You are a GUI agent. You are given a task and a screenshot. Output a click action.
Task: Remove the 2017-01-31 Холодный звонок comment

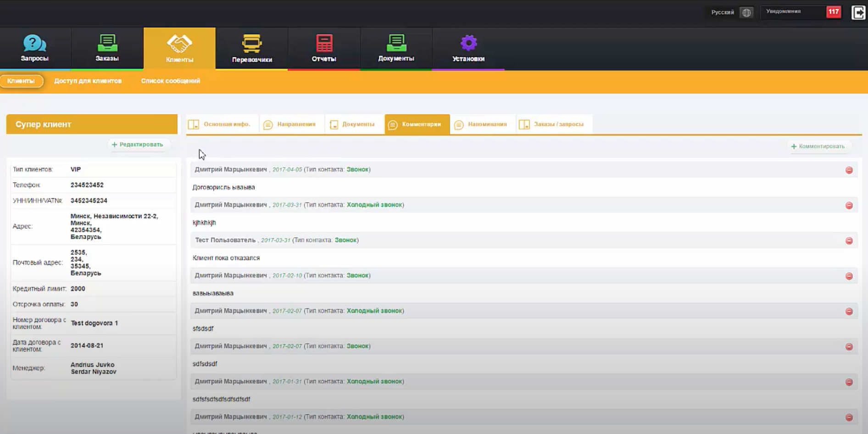849,382
